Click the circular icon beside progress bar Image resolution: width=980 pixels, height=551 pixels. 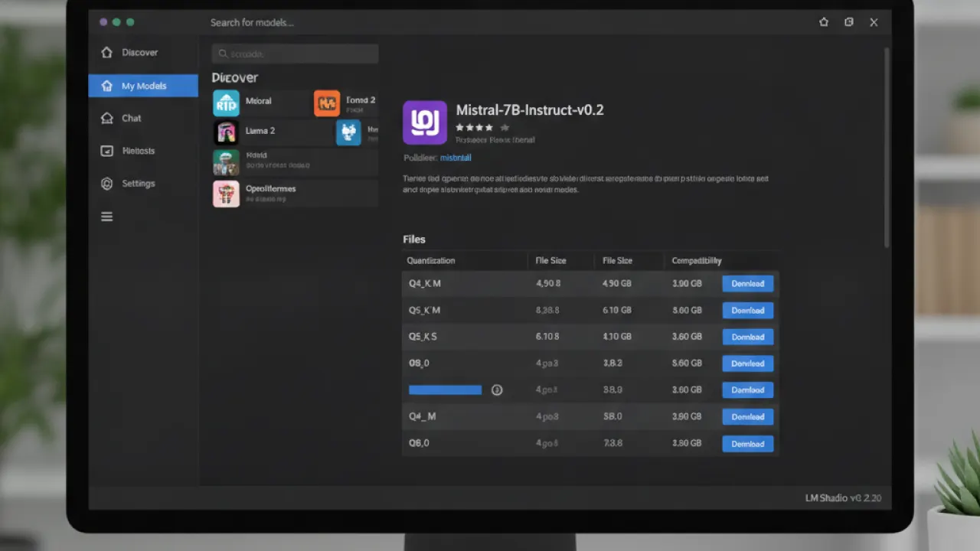(x=497, y=390)
